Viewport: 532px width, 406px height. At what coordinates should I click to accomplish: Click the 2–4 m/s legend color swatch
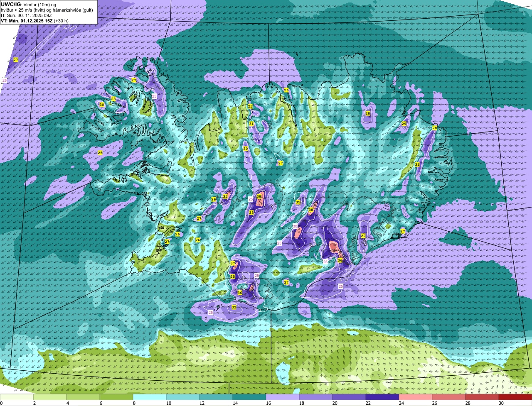[50, 397]
